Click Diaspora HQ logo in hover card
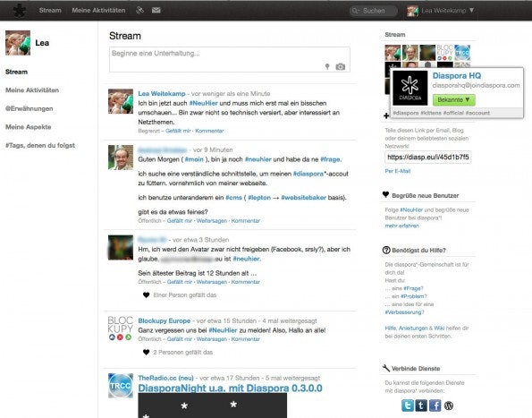Viewport: 532px width, 418px height. (x=410, y=88)
